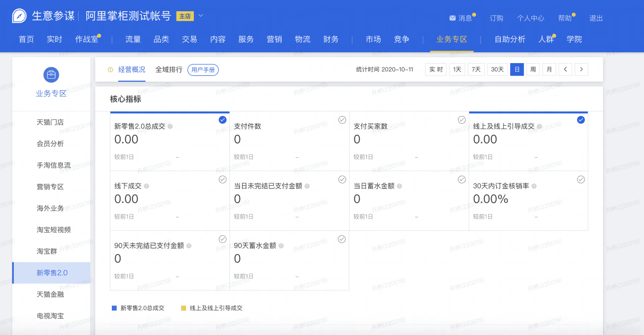Open the 营销 navigation tab

275,39
